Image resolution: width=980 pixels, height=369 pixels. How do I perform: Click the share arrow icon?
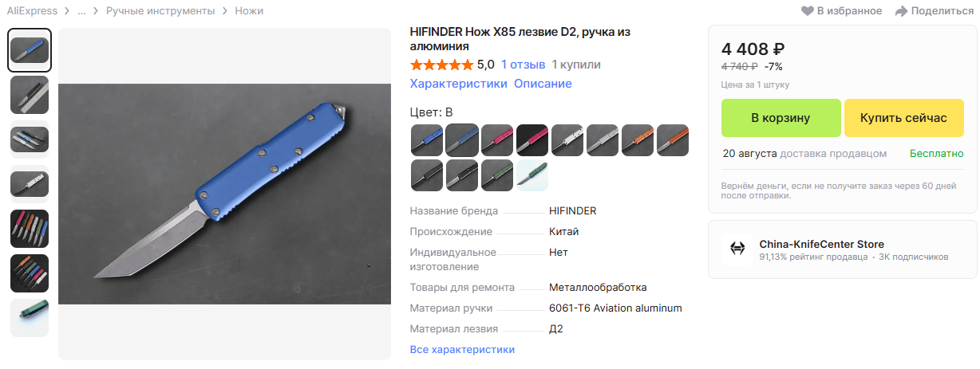point(902,11)
